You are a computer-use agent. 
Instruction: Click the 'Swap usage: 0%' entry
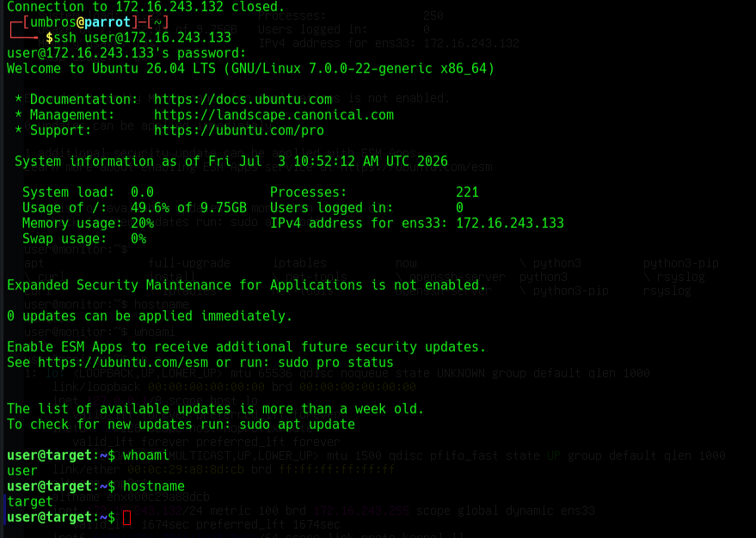84,238
